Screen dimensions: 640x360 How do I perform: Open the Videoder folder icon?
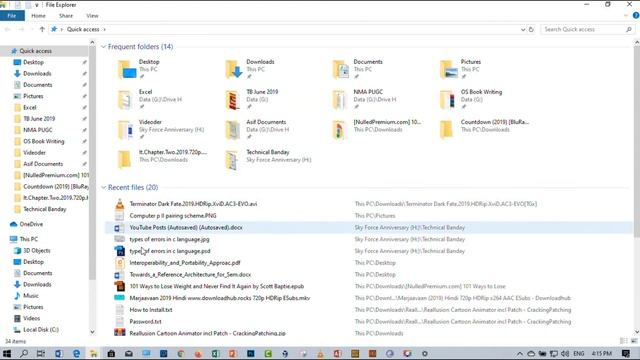(x=125, y=129)
